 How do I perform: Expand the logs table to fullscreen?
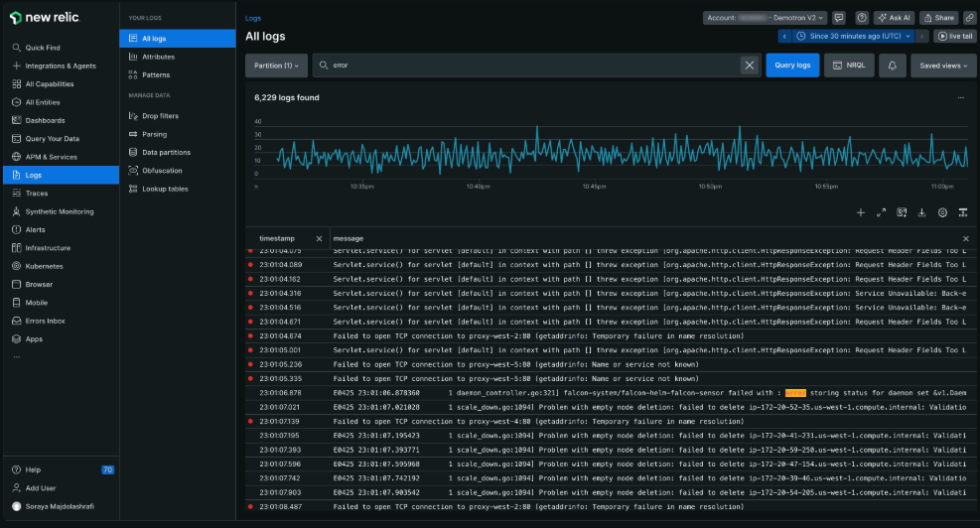(x=881, y=212)
